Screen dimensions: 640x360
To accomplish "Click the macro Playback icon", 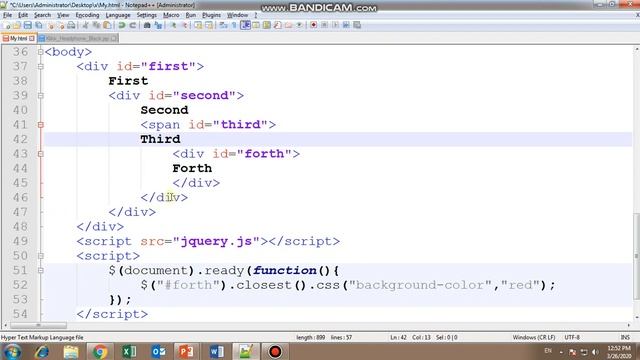I will point(335,25).
